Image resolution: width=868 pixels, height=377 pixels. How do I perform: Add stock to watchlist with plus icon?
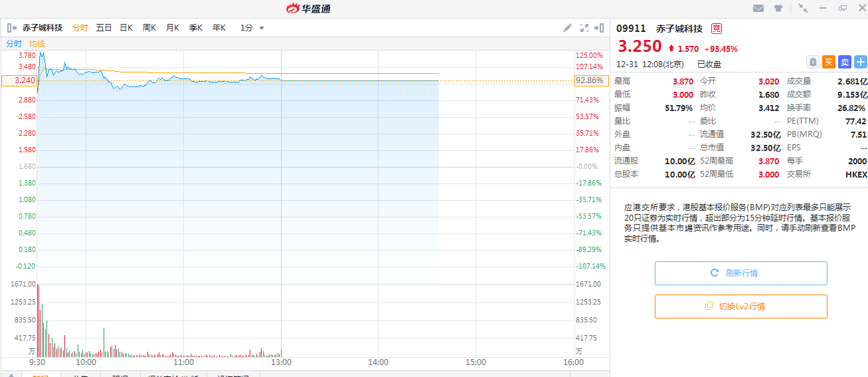pos(861,62)
